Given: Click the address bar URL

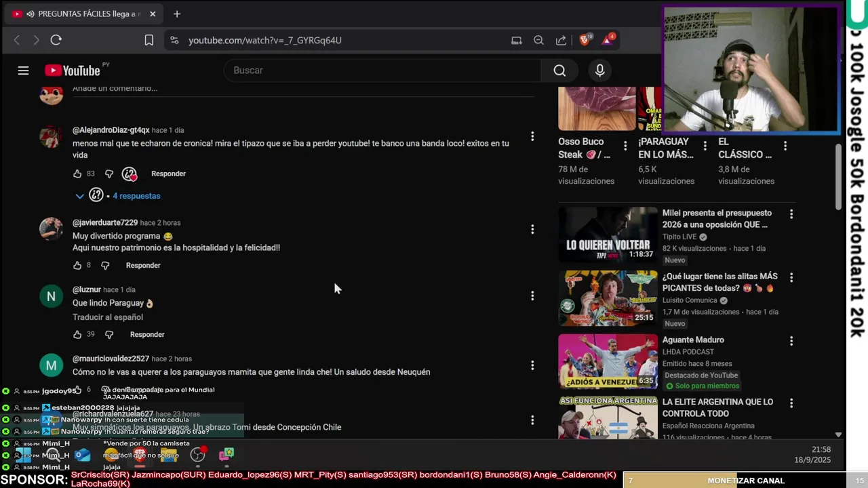Looking at the screenshot, I should coord(265,40).
